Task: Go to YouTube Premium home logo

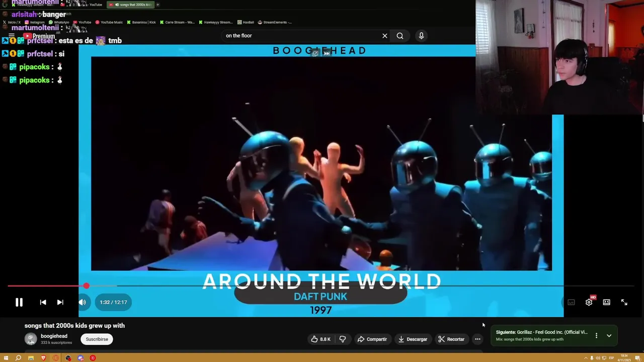Action: coord(40,36)
